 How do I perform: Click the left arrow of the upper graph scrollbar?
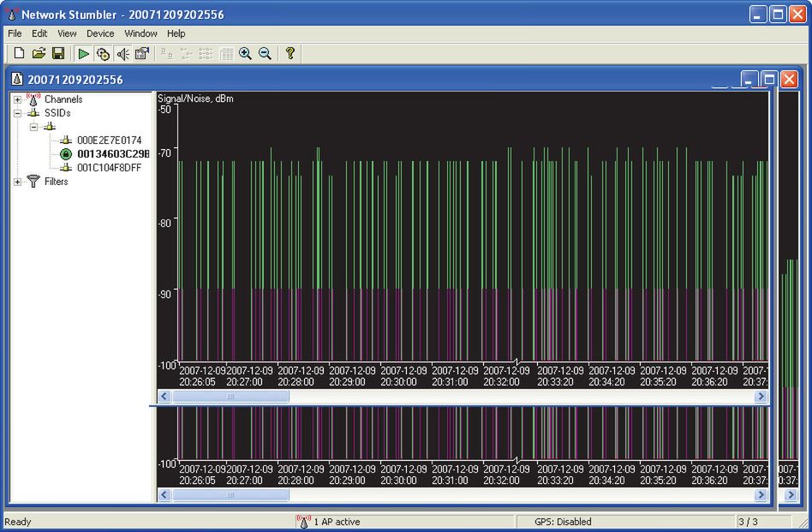pyautogui.click(x=164, y=397)
